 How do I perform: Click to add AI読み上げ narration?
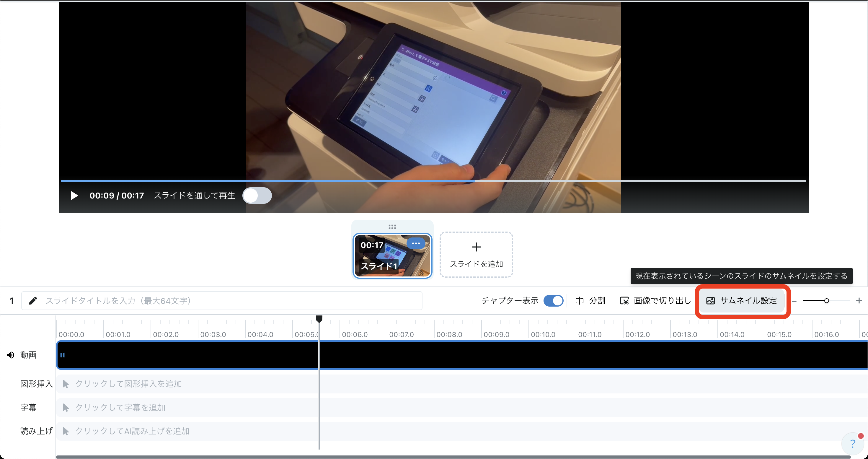(131, 431)
